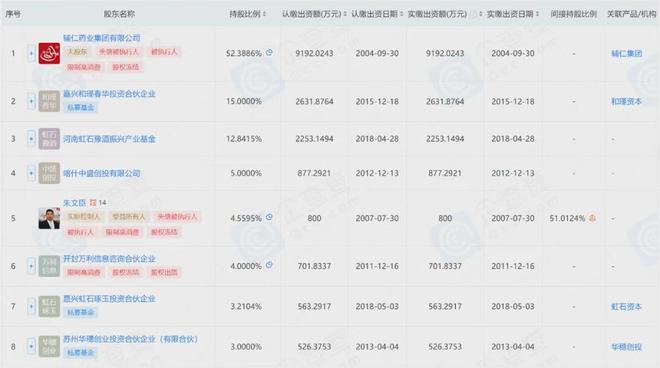660x368 pixels.
Task: Click the 朱文臣 portrait photo
Action: (49, 219)
